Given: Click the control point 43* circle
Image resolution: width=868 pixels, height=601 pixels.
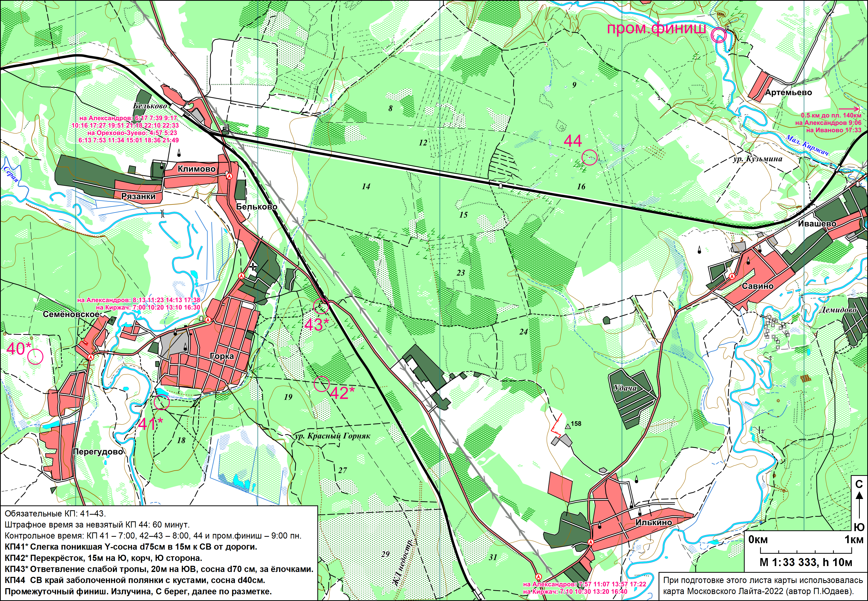Looking at the screenshot, I should 321,306.
